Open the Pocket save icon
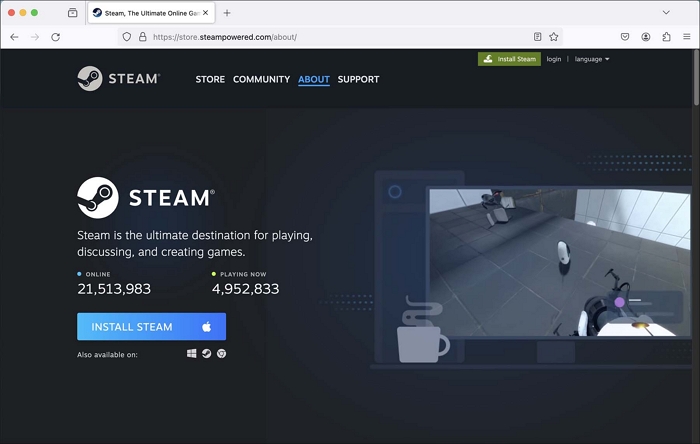Image resolution: width=700 pixels, height=444 pixels. (625, 37)
